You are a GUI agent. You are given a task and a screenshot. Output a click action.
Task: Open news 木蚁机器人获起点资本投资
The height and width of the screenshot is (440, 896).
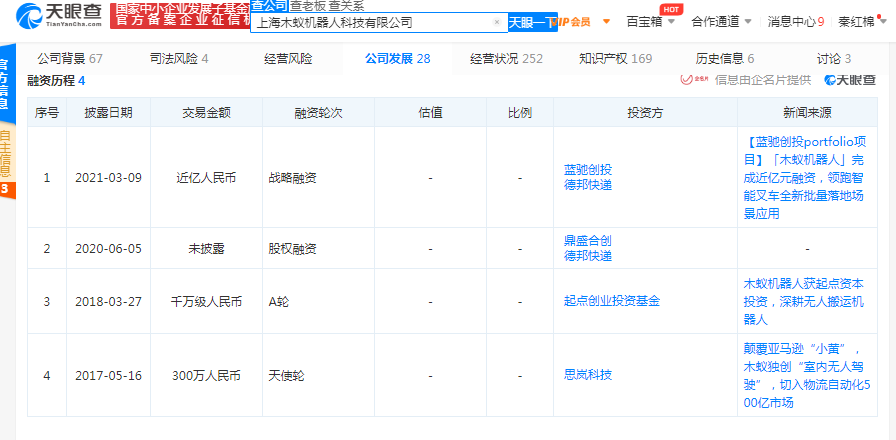point(803,301)
